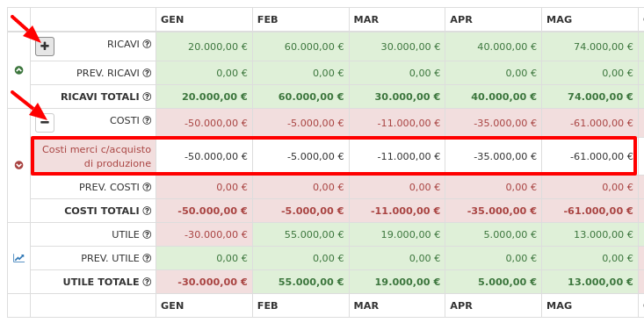
Task: Click help icon next to PREV. UTILE
Action: pyautogui.click(x=147, y=258)
